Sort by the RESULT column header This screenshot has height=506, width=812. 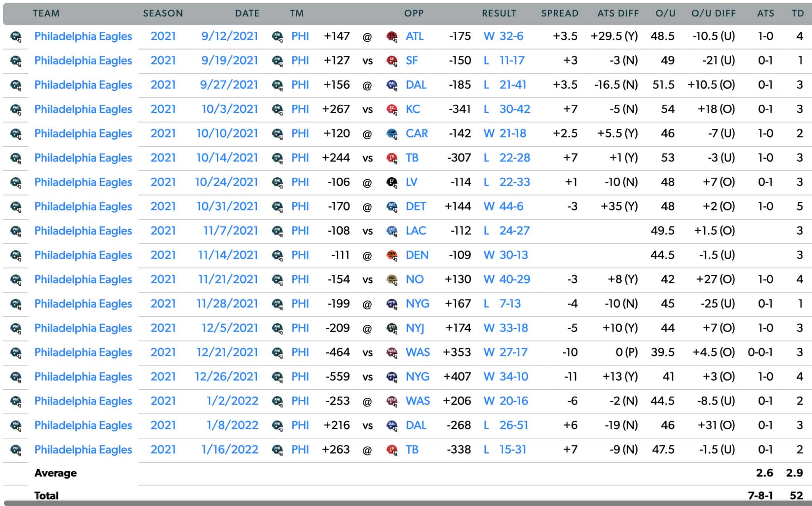click(x=499, y=13)
